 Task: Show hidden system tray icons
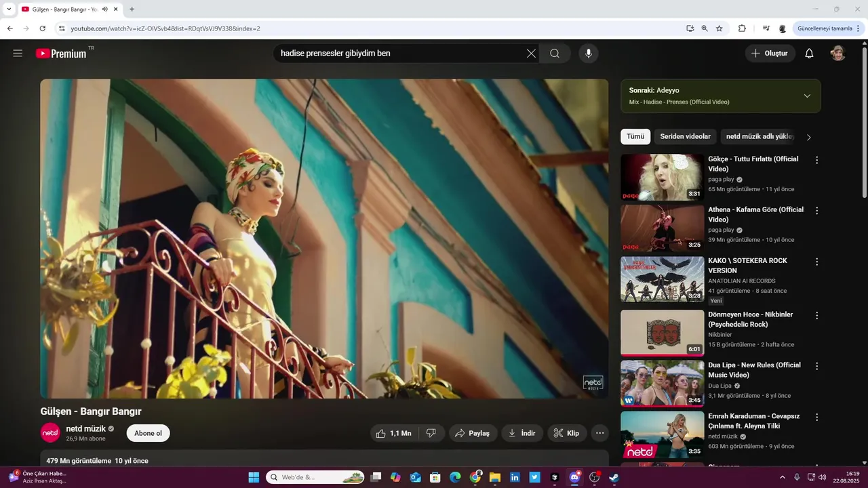[783, 477]
